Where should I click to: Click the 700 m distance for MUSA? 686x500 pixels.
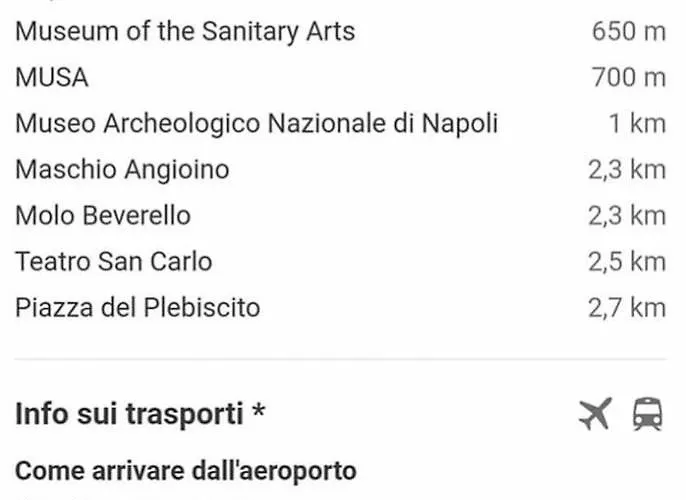point(628,77)
